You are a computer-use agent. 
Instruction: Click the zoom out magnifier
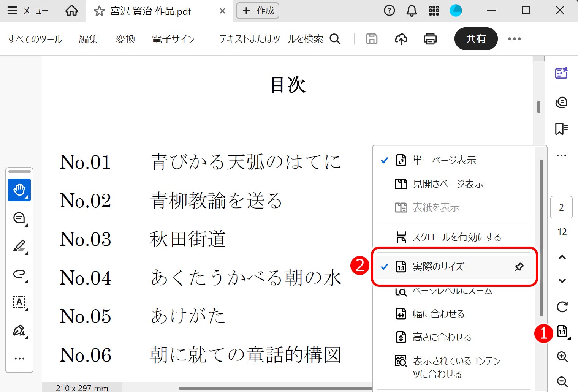point(562,381)
